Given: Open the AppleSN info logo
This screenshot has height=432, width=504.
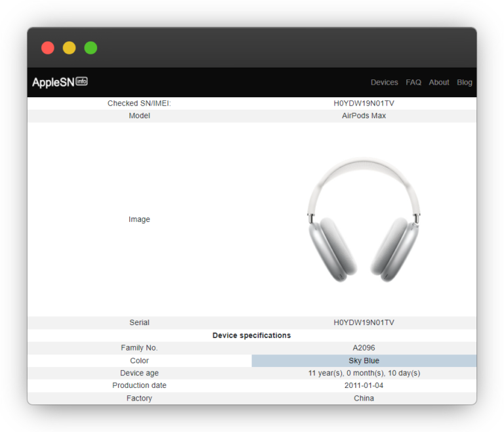Looking at the screenshot, I should (60, 82).
